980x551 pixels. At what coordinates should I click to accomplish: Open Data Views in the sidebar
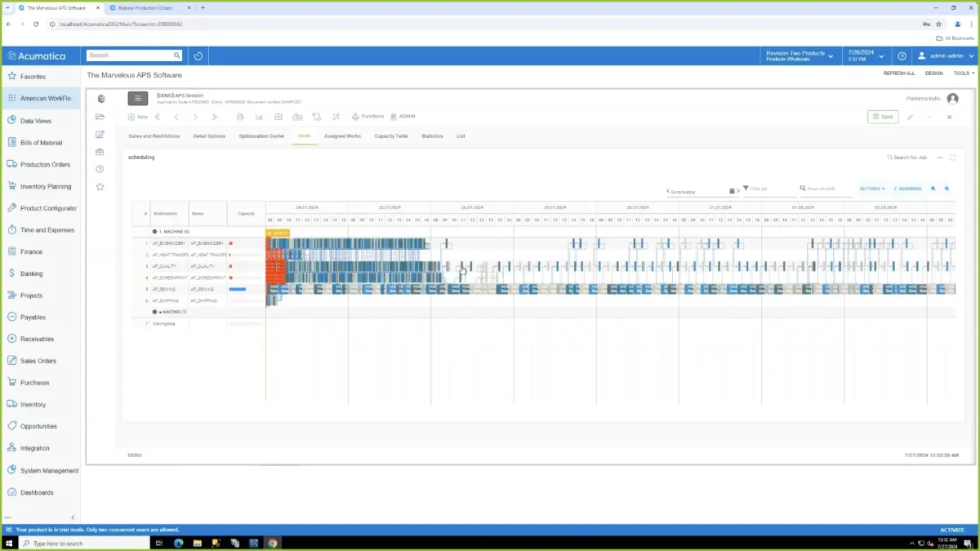[x=40, y=121]
